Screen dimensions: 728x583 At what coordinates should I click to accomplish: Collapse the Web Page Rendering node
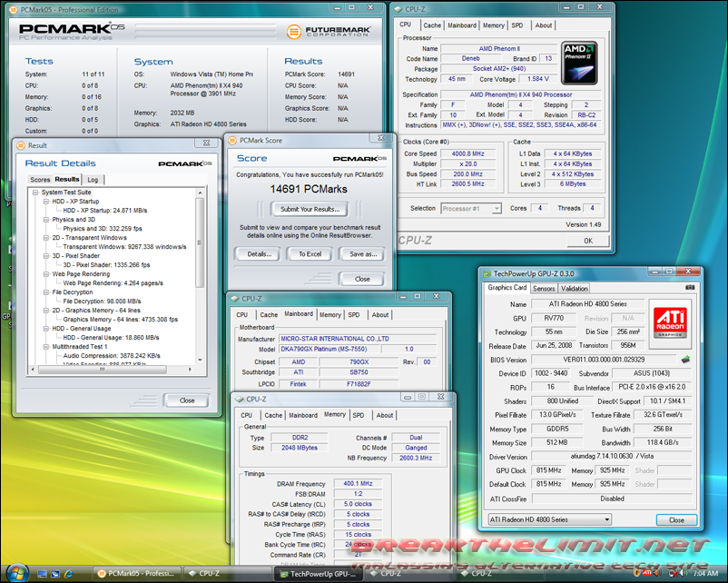pos(46,274)
